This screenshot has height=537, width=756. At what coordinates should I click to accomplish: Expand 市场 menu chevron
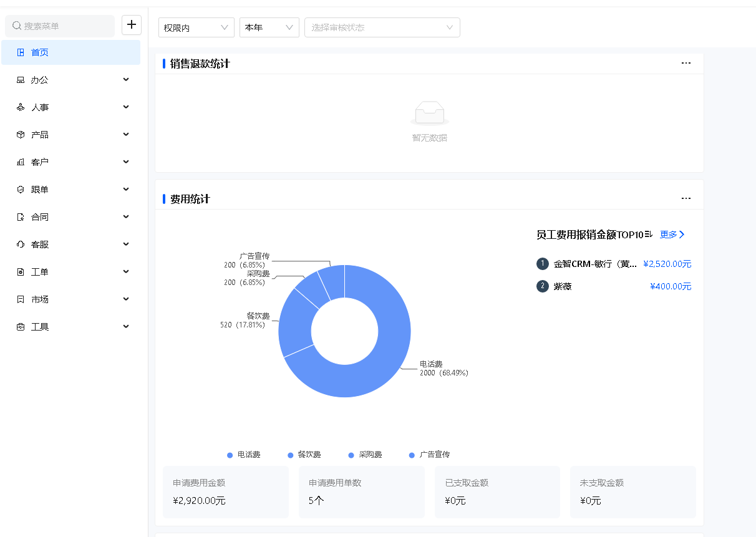pos(126,299)
